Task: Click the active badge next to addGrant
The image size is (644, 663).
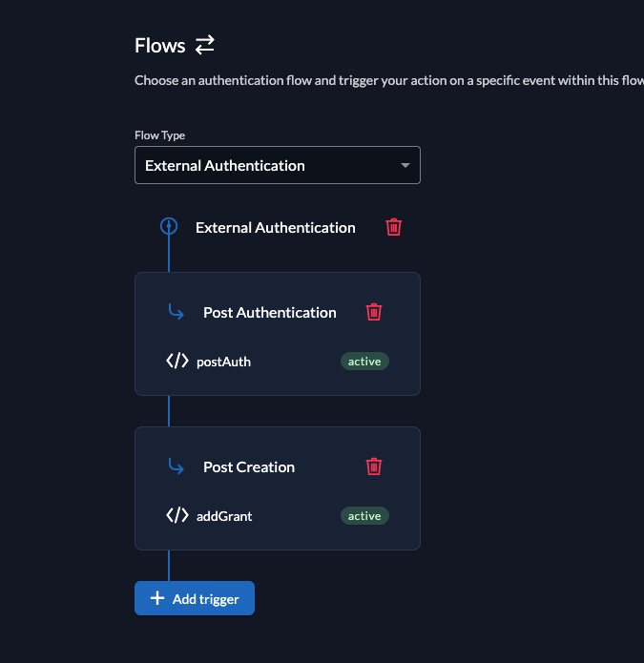Action: tap(364, 516)
